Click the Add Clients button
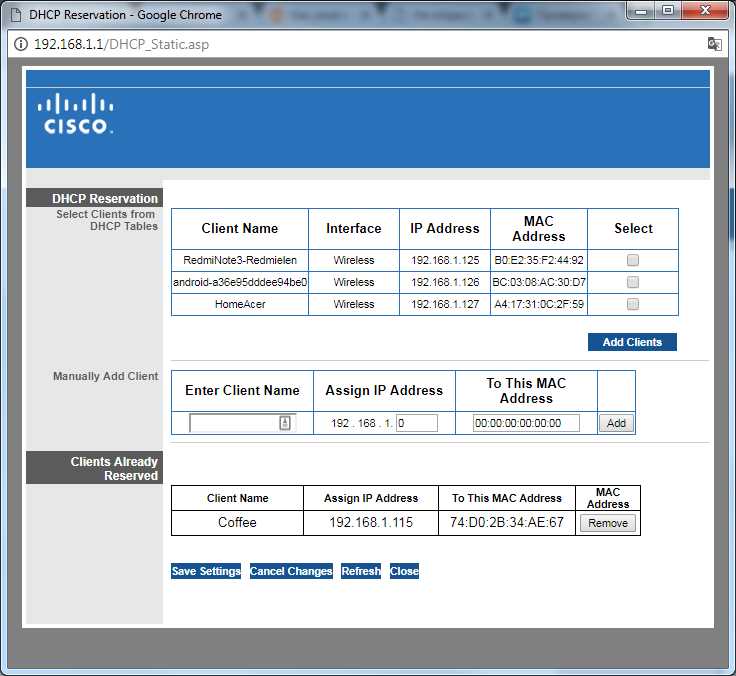The width and height of the screenshot is (736, 676). pos(632,342)
